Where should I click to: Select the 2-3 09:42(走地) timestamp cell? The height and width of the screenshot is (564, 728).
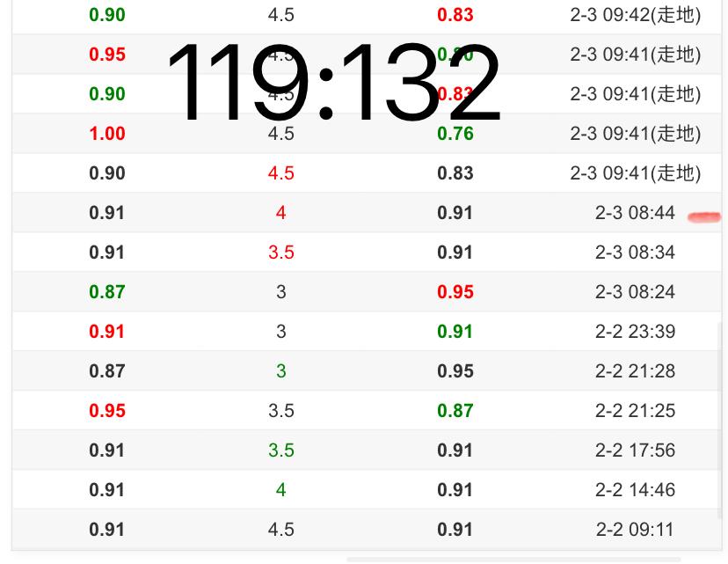(x=635, y=15)
